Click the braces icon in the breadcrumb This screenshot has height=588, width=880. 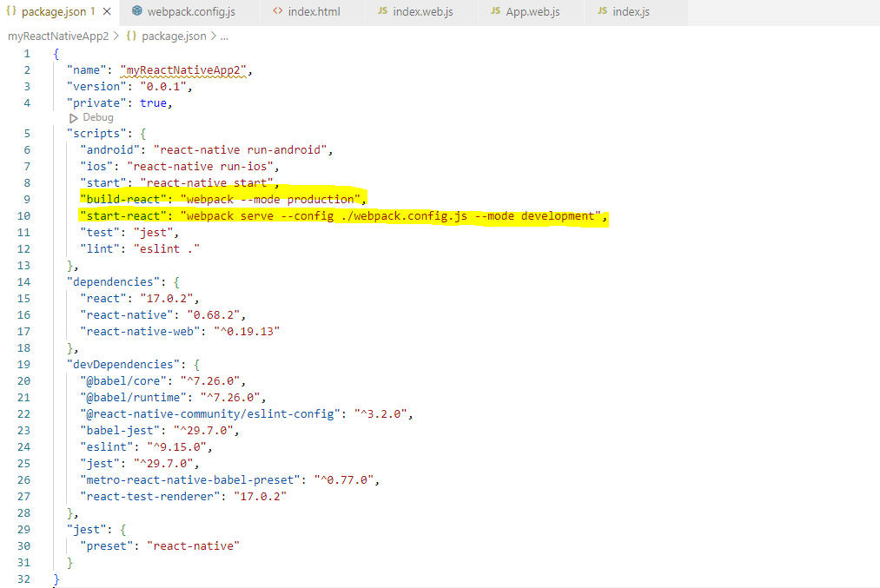(131, 36)
